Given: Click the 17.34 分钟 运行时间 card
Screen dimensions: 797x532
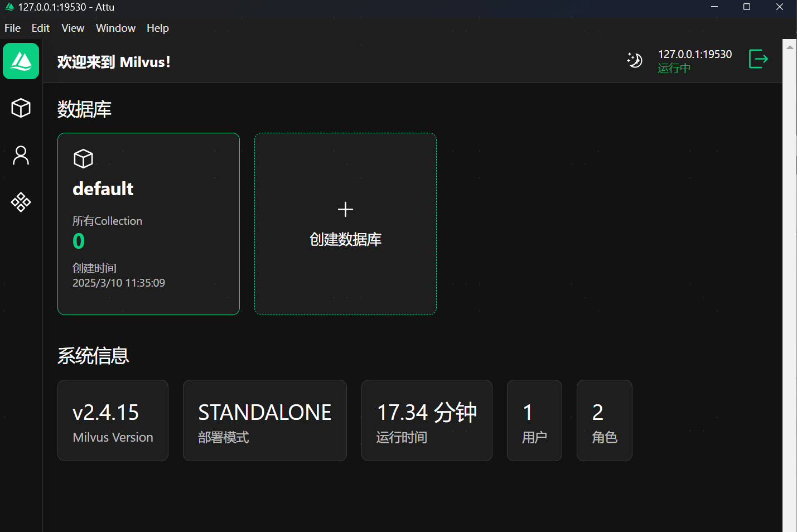Looking at the screenshot, I should [x=427, y=420].
